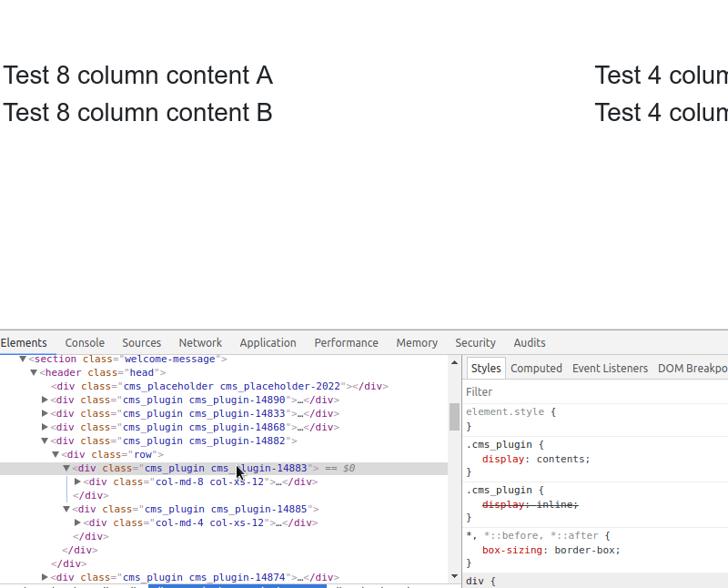Image resolution: width=728 pixels, height=588 pixels.
Task: Select the Styles sidebar tab
Action: pyautogui.click(x=486, y=369)
